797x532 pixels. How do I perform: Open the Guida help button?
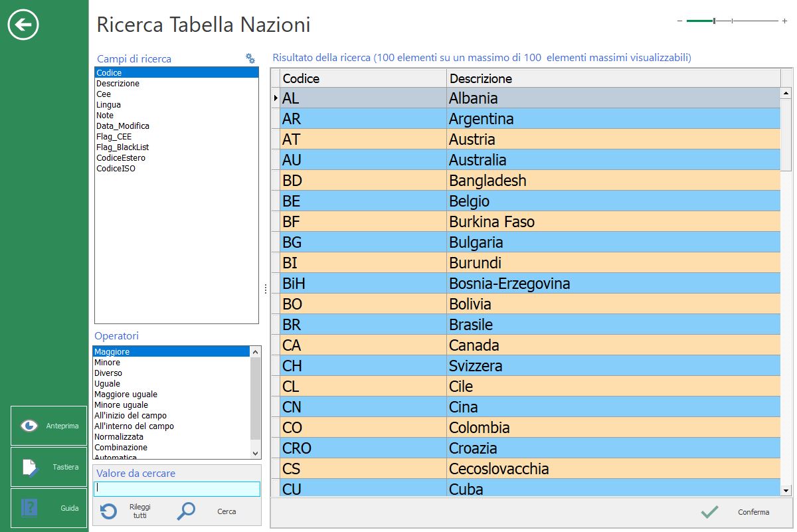pyautogui.click(x=49, y=508)
